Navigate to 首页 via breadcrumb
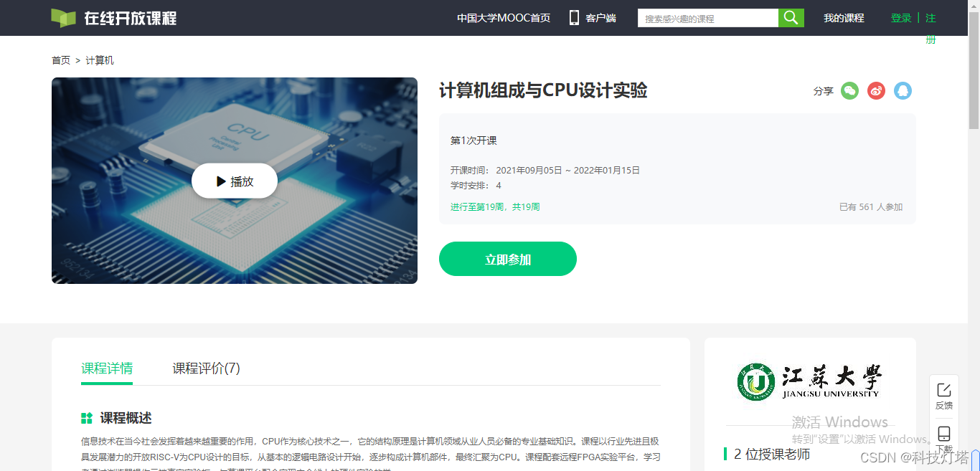This screenshot has width=980, height=471. pos(60,60)
